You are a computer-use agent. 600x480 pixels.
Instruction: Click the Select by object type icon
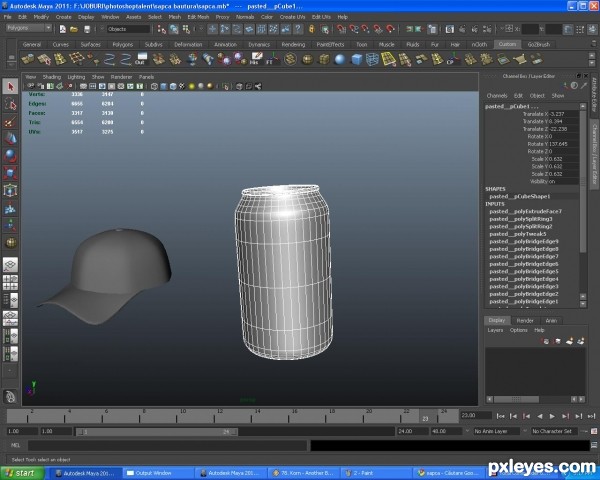click(174, 29)
